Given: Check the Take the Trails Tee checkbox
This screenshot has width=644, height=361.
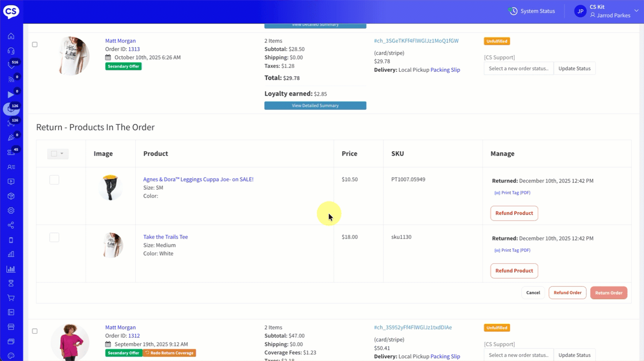Looking at the screenshot, I should point(54,238).
